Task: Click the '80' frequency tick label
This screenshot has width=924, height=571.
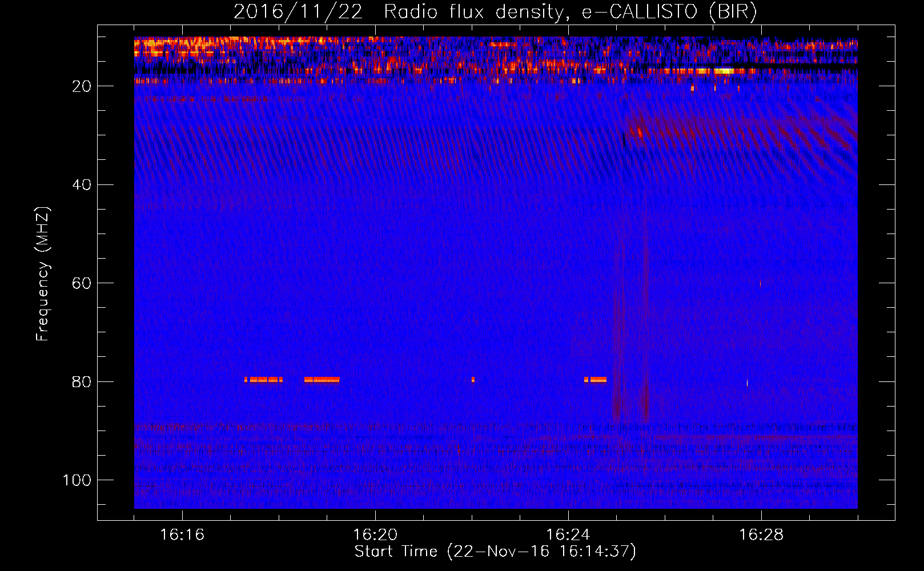Action: [x=82, y=381]
